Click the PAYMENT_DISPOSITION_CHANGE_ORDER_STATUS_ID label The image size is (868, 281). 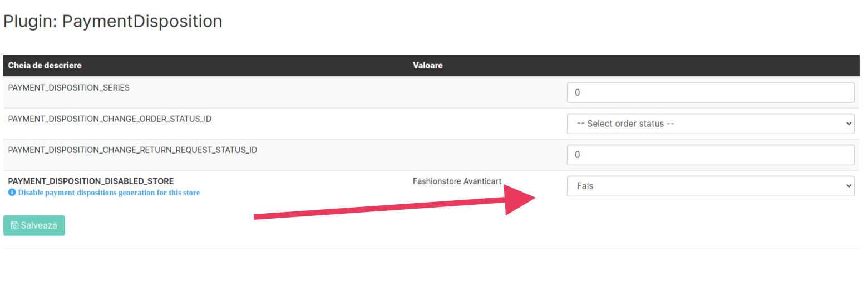tap(110, 119)
